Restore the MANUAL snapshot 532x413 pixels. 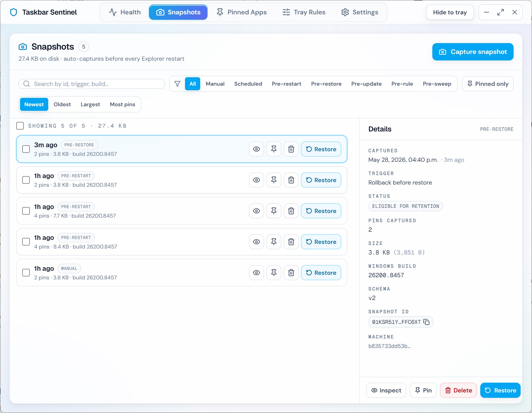(321, 273)
